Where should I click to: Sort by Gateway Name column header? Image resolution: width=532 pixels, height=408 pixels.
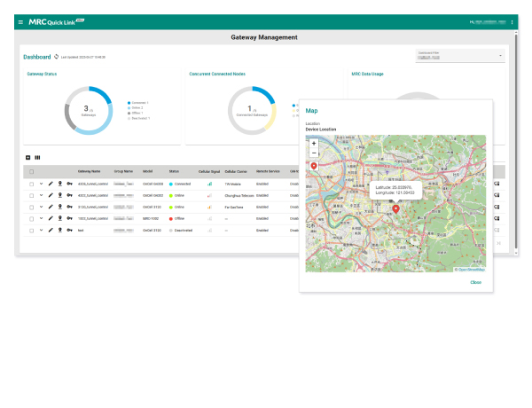[89, 171]
